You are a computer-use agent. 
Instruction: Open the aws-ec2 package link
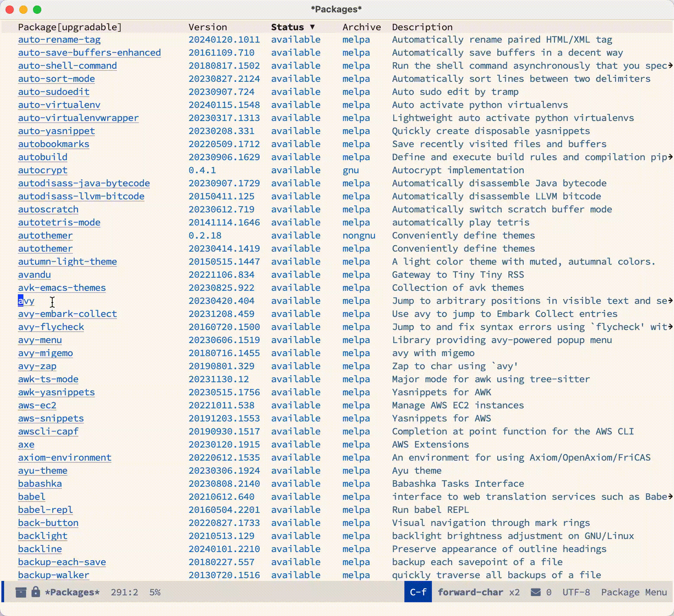click(x=37, y=405)
